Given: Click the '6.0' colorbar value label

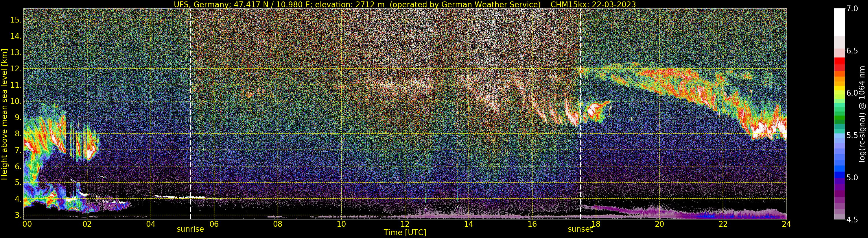Looking at the screenshot, I should 852,93.
